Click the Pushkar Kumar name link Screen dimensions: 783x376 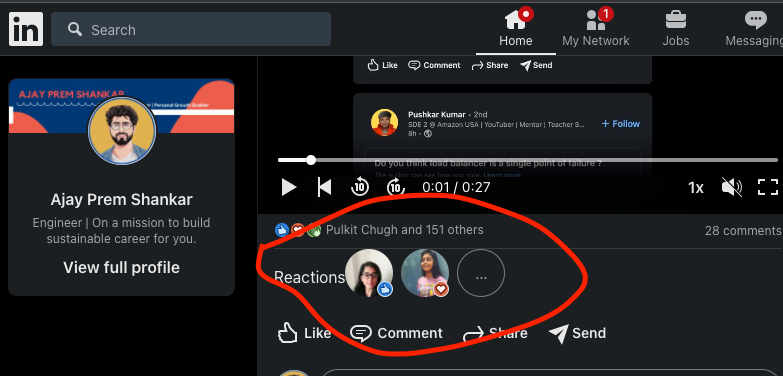coord(436,114)
